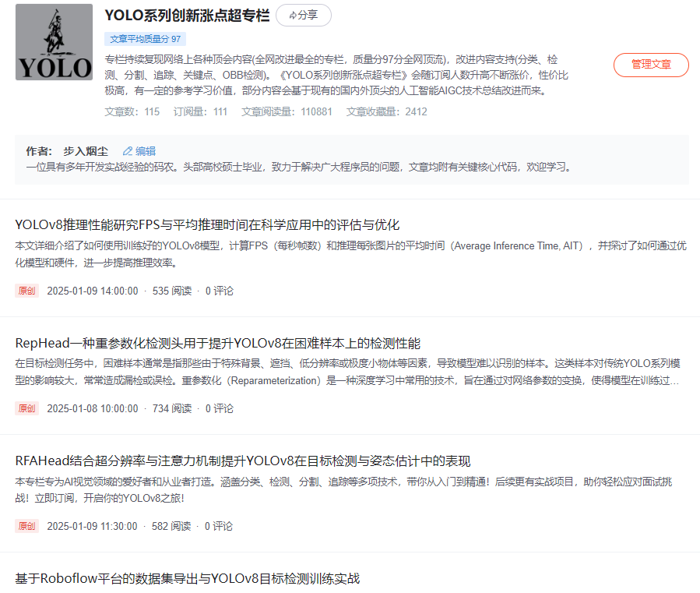Click the 文章阅读量：110881 statistic
The height and width of the screenshot is (593, 700).
287,111
